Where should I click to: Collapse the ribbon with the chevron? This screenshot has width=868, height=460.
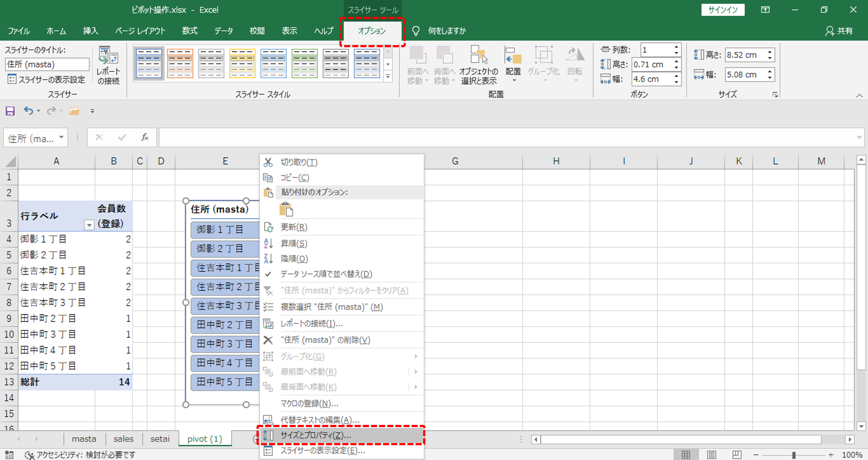tap(859, 95)
